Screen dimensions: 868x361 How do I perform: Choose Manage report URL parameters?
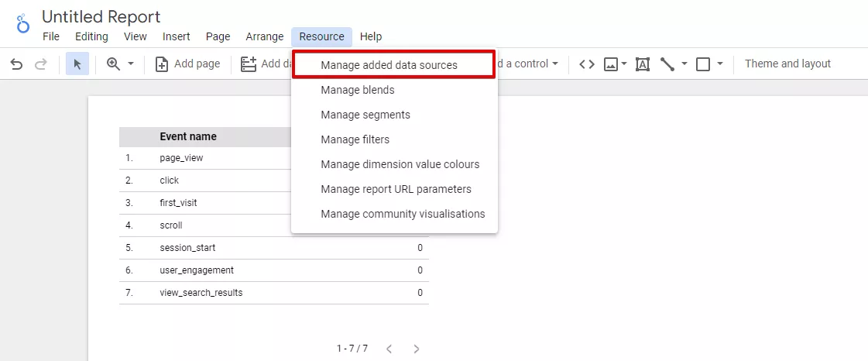[x=394, y=189]
